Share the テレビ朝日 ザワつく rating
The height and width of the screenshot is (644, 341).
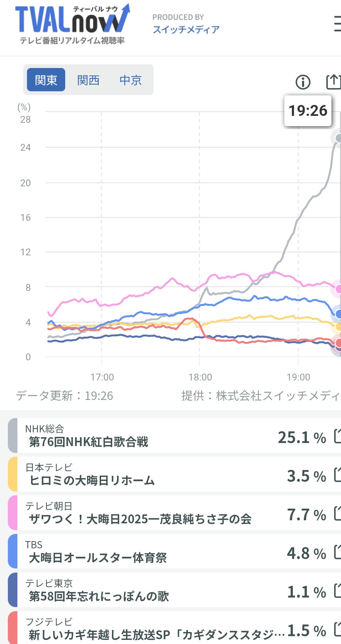[337, 513]
